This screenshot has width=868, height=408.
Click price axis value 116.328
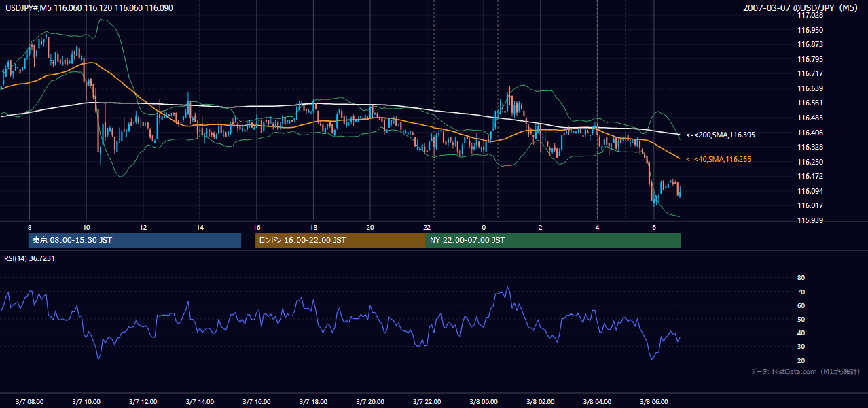point(810,147)
